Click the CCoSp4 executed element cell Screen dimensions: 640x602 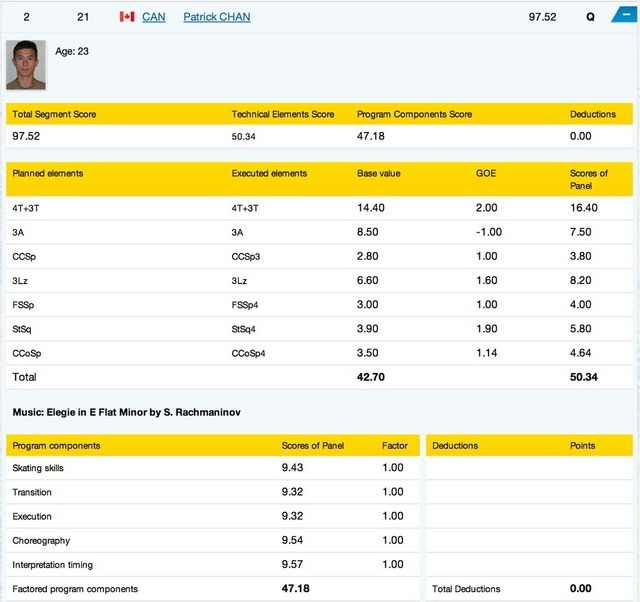click(x=250, y=352)
